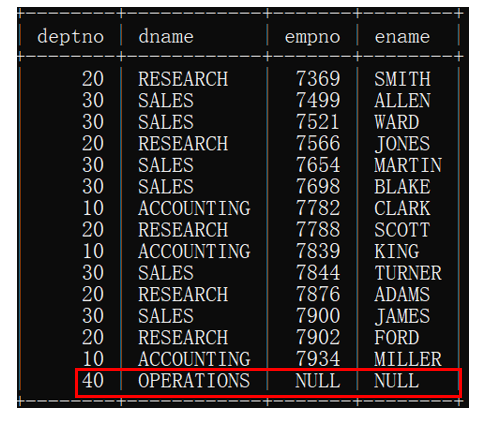Select the name JAMES
The image size is (486, 422).
coord(402,316)
